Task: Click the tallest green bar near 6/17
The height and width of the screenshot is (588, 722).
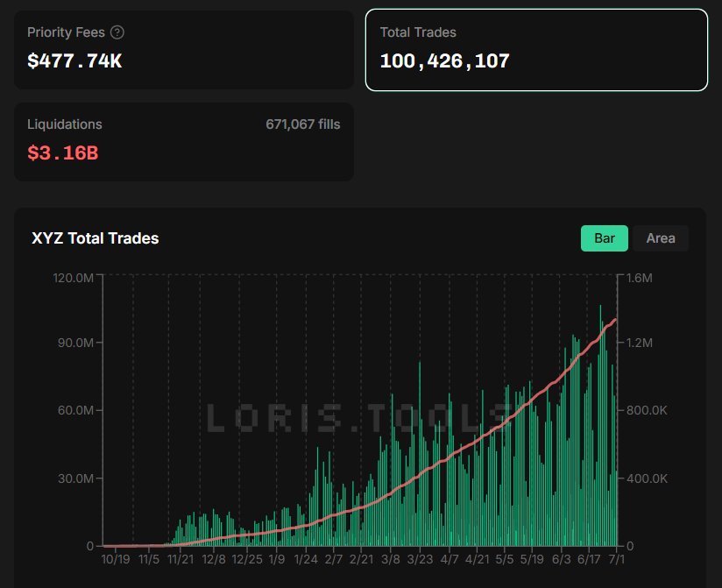Action: 600,425
